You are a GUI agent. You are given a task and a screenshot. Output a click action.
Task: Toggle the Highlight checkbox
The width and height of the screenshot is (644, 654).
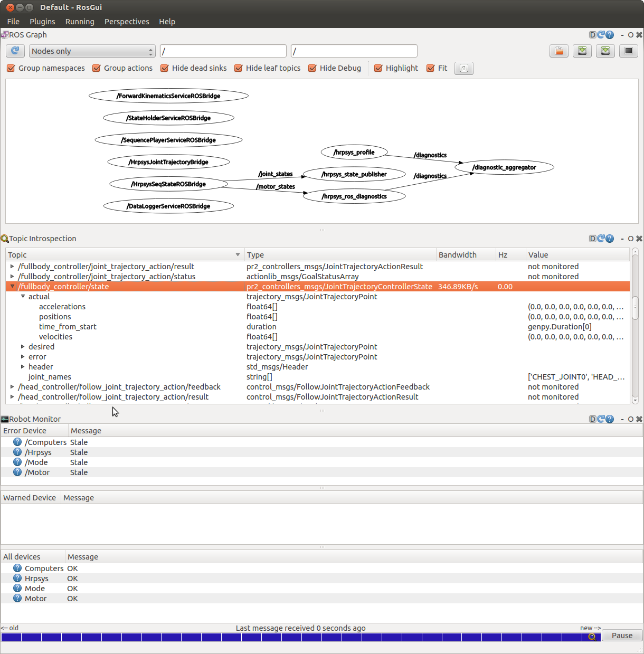[x=378, y=68]
